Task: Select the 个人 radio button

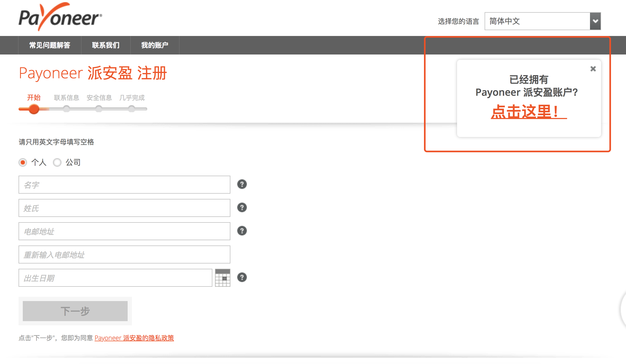Action: point(23,162)
